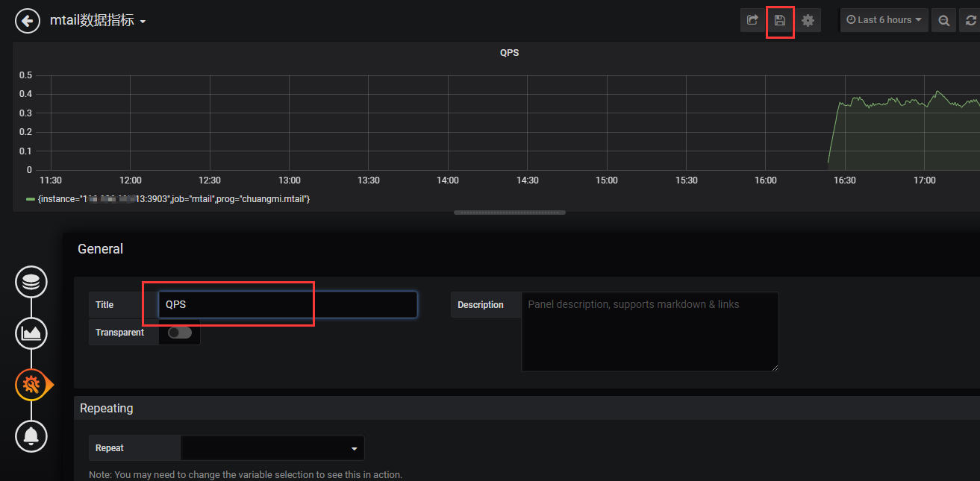Open the Alert tab bell icon

[31, 436]
